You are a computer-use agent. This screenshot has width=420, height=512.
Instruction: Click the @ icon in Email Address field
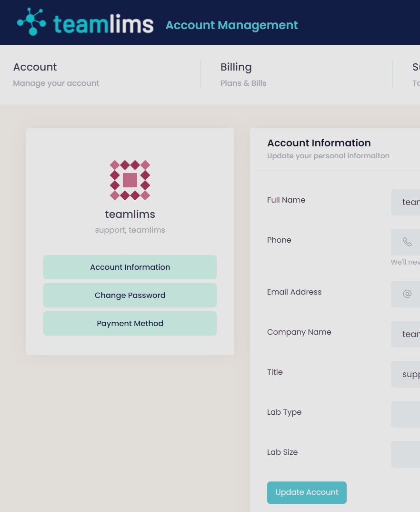pos(407,294)
